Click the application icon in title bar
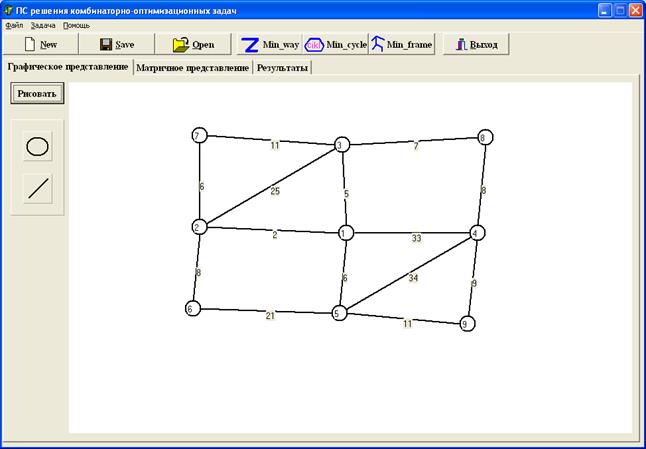This screenshot has width=646, height=449. [9, 8]
